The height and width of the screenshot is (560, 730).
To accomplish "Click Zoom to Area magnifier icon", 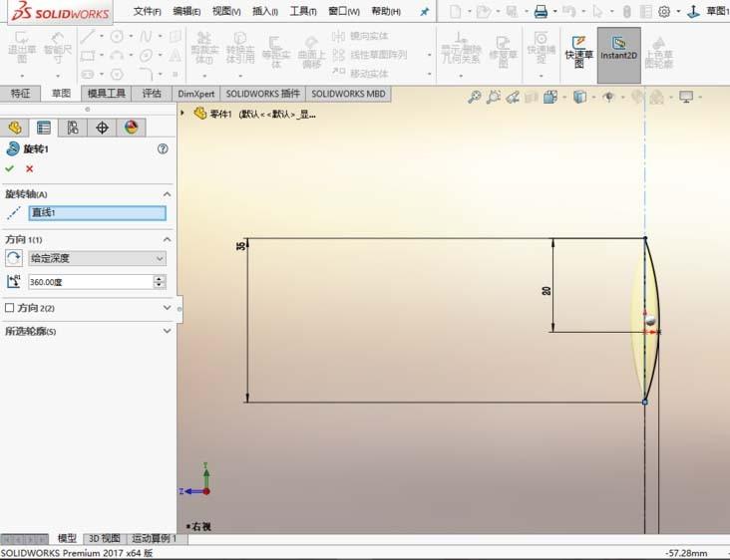I will point(494,97).
